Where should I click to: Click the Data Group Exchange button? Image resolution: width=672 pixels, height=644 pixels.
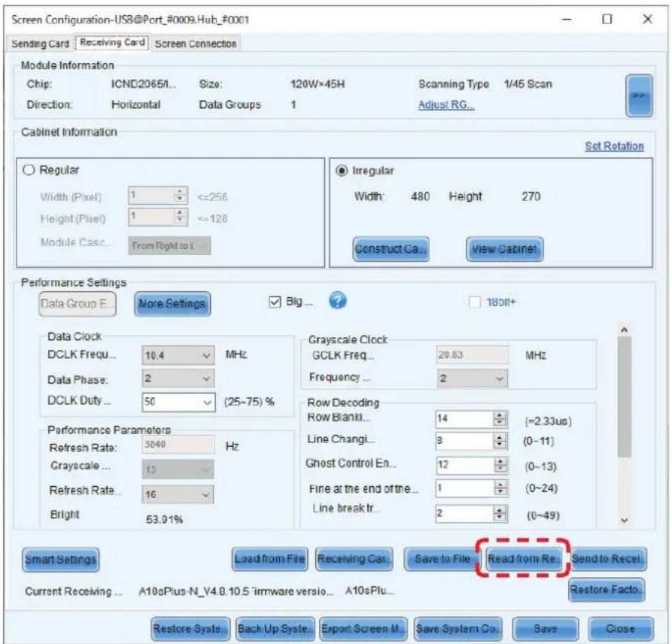(78, 304)
